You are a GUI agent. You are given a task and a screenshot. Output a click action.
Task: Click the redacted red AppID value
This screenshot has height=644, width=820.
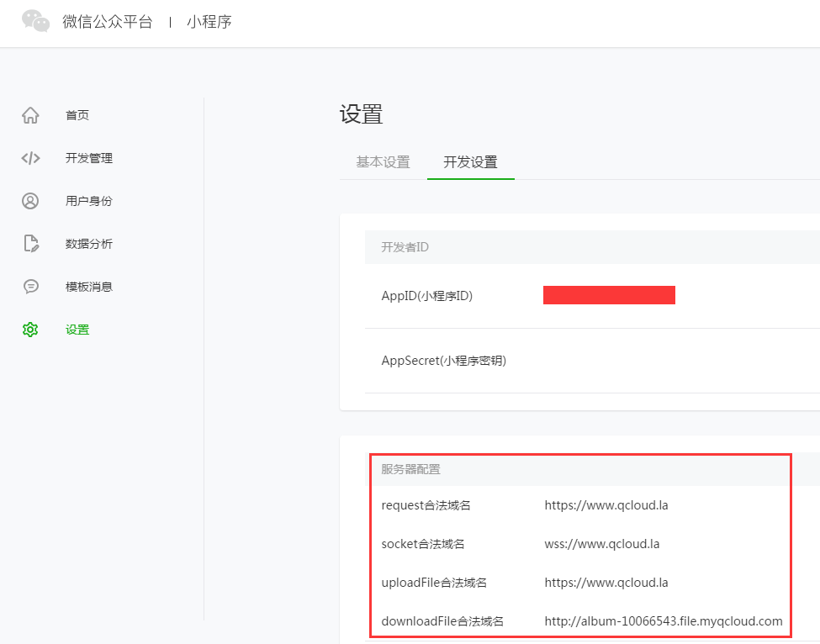coord(609,295)
